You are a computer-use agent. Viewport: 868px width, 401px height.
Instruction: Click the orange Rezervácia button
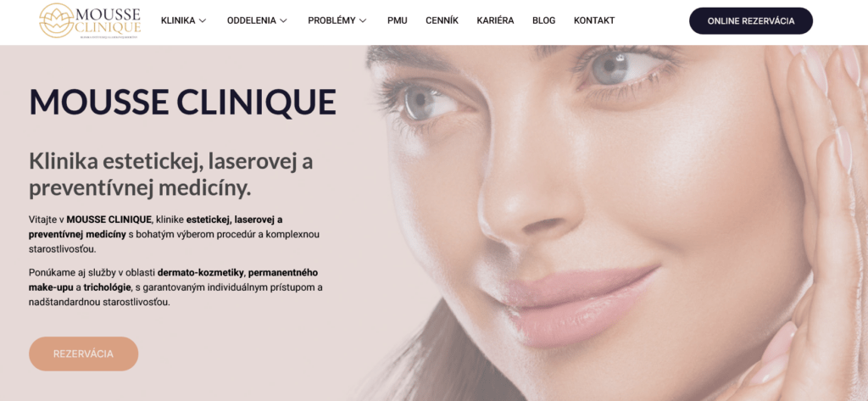click(84, 354)
